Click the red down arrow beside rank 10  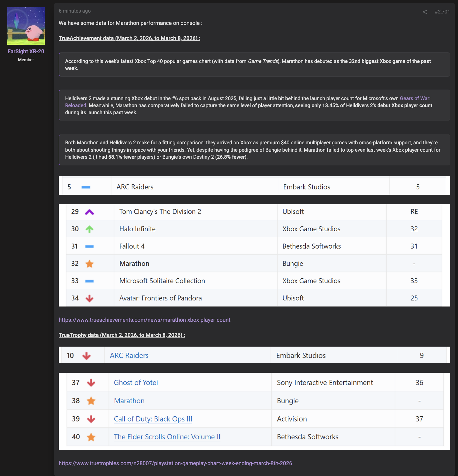pos(87,356)
